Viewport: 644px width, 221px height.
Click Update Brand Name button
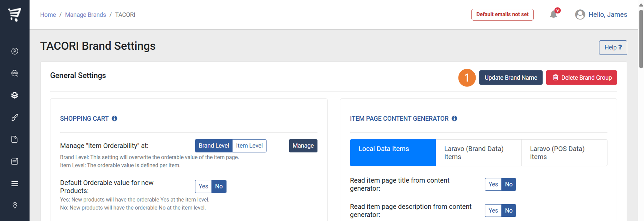tap(511, 77)
